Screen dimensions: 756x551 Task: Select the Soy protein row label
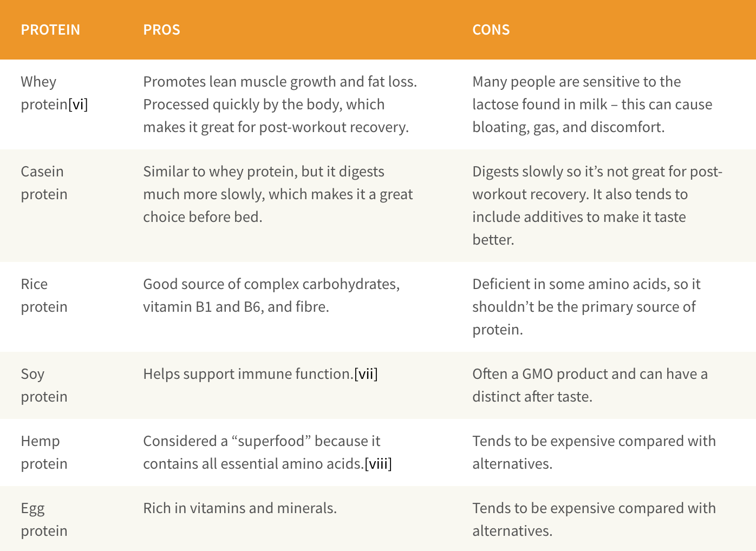click(44, 385)
